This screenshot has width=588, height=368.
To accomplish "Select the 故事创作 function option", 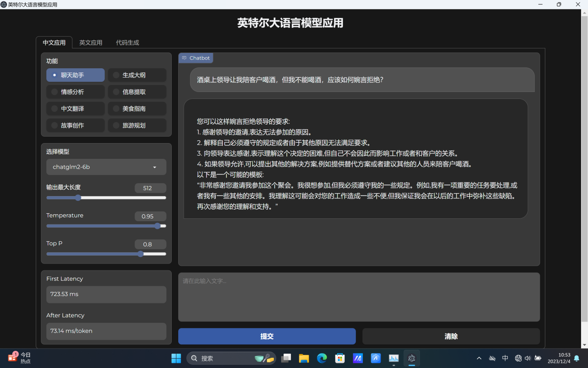I will (x=76, y=125).
